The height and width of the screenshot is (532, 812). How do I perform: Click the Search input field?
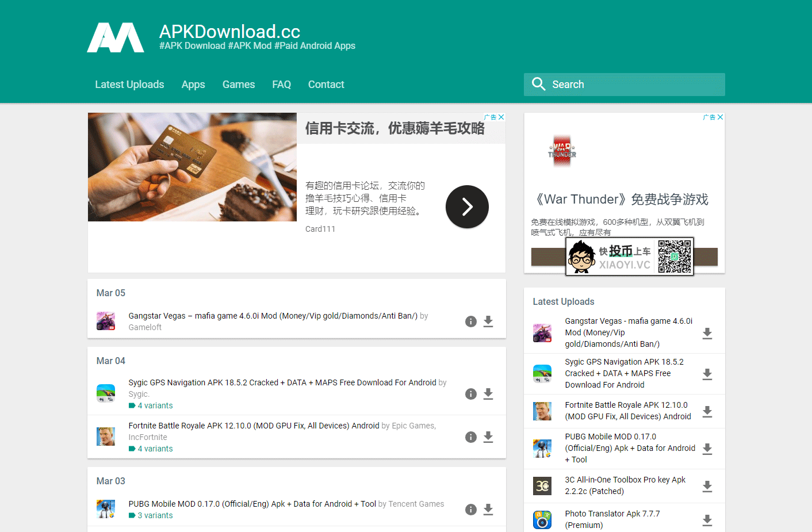point(625,85)
